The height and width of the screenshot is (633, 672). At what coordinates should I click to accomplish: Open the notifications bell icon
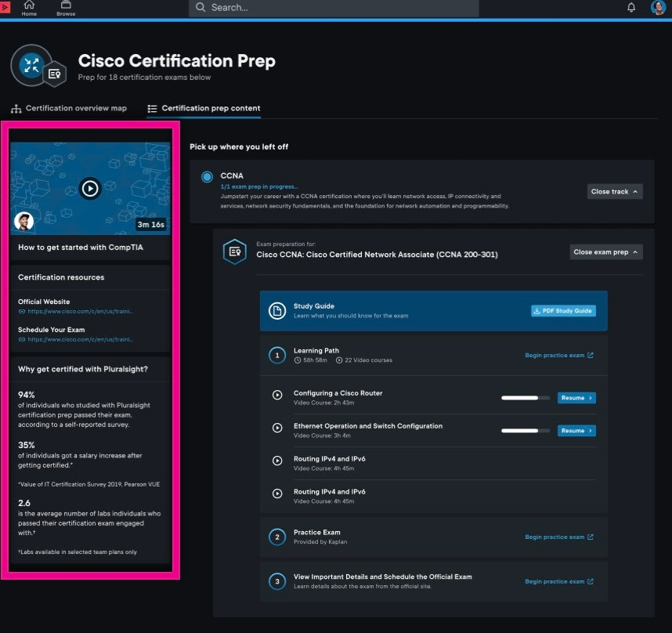[631, 8]
